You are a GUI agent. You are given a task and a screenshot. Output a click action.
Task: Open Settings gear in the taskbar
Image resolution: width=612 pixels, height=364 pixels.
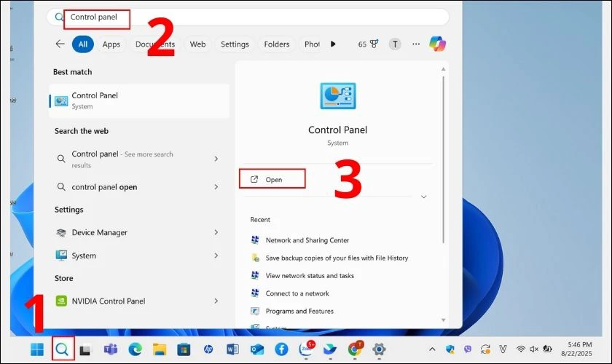point(379,349)
